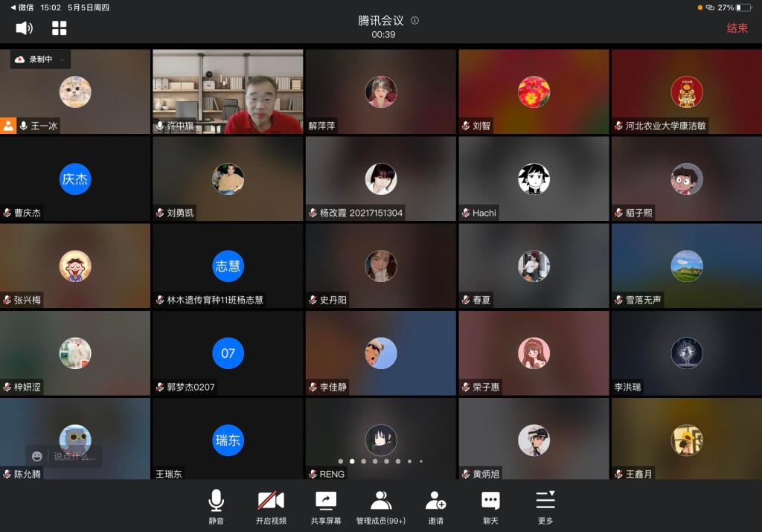Open the manage members panel
This screenshot has width=762, height=532.
click(381, 507)
